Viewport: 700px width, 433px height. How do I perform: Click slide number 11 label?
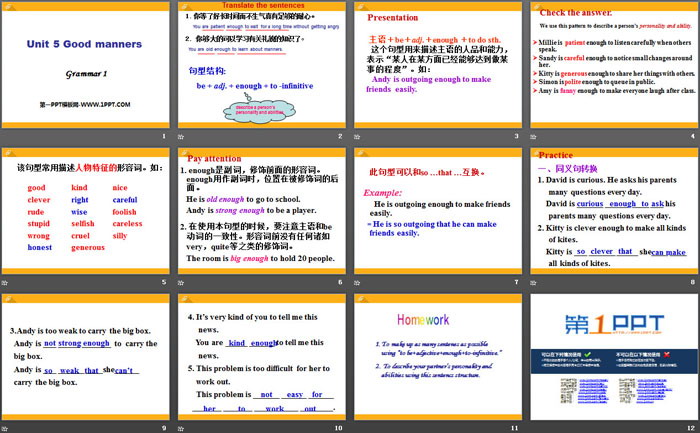point(515,428)
